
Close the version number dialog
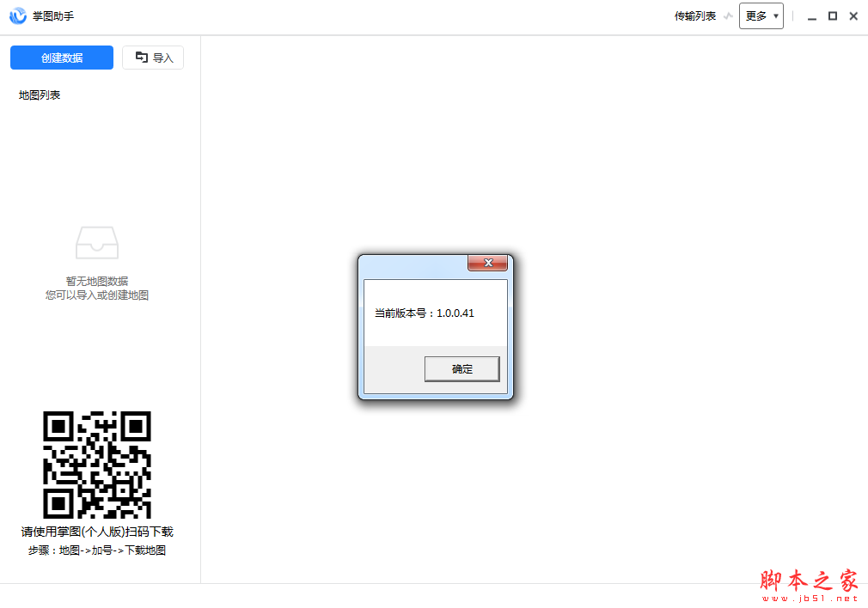click(487, 263)
